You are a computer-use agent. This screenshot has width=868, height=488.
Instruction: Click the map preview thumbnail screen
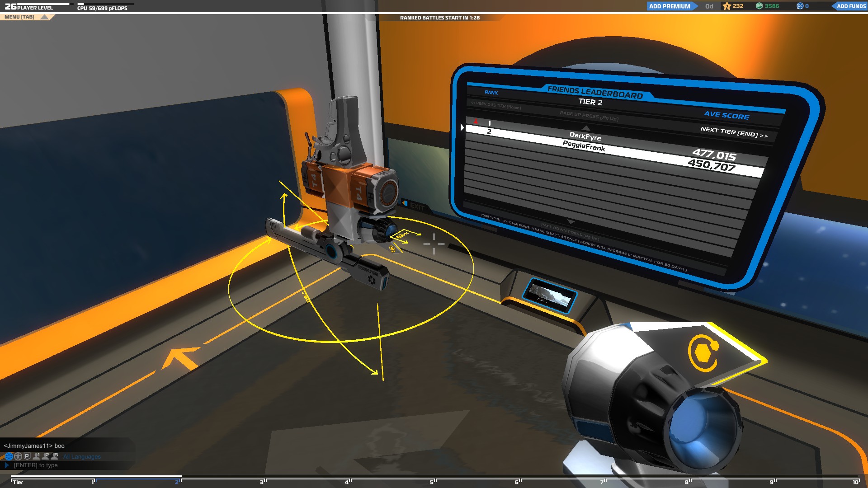[x=550, y=296]
